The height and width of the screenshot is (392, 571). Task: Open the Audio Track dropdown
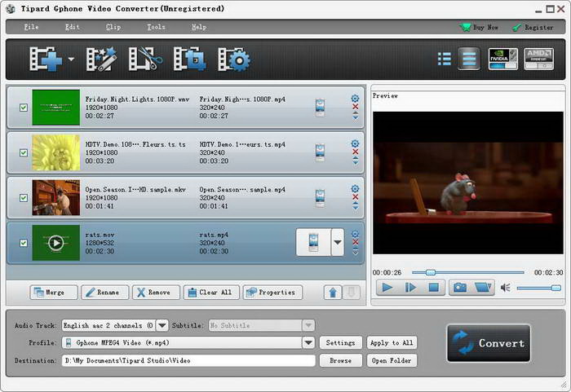162,325
